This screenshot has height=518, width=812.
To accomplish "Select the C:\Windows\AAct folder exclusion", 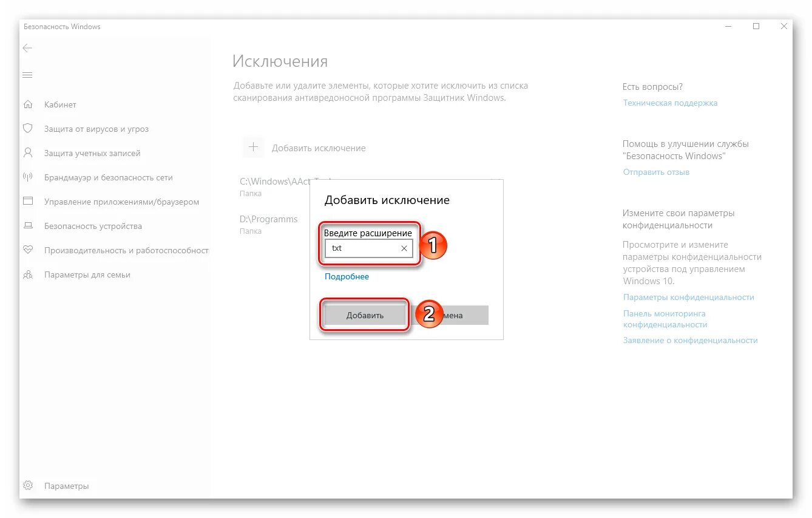I will tap(274, 186).
